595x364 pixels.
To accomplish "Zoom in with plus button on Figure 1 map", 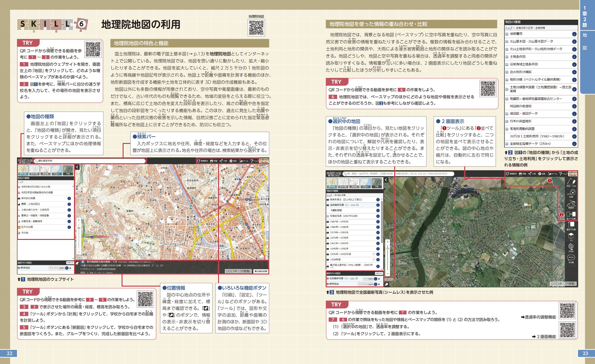I will click(x=79, y=220).
